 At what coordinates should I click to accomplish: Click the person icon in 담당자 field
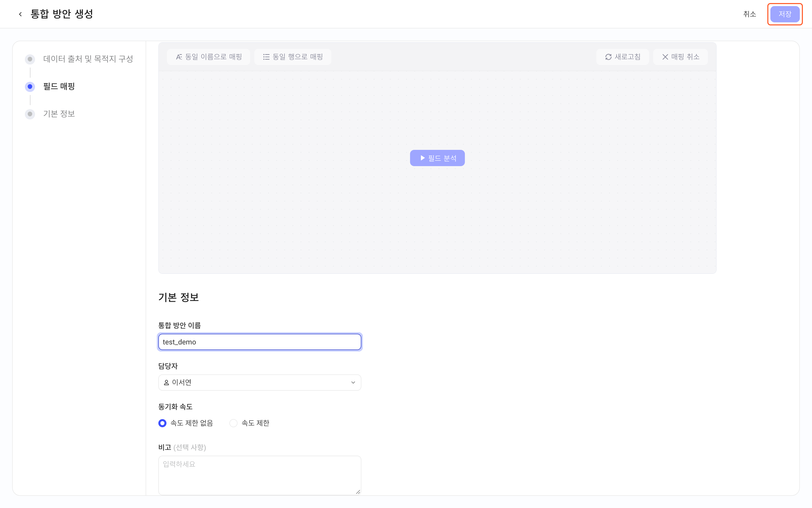point(166,382)
